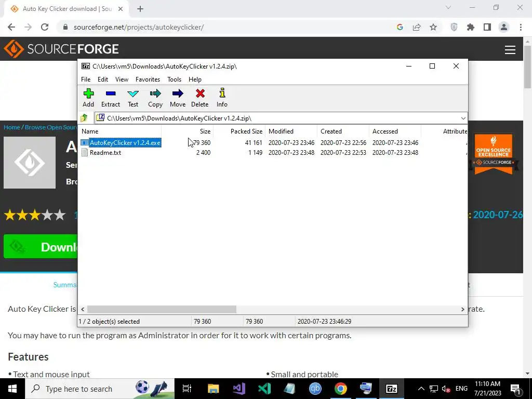The height and width of the screenshot is (399, 532).
Task: Click the share page icon in Chrome
Action: click(417, 27)
